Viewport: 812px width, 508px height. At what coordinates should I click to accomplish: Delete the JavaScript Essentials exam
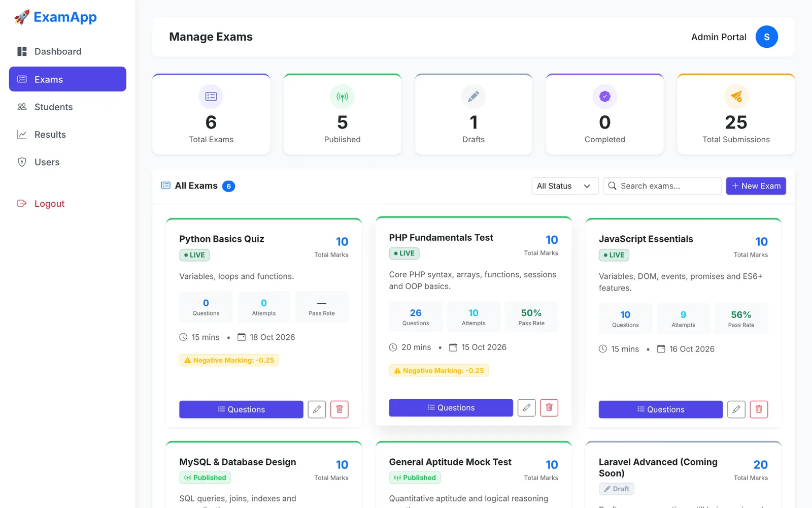coord(759,409)
